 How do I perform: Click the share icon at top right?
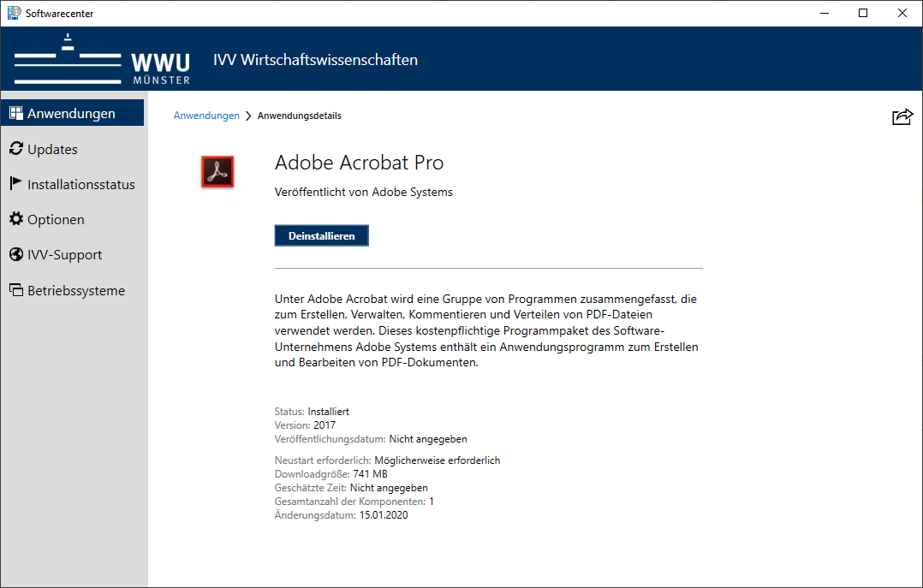pos(902,116)
